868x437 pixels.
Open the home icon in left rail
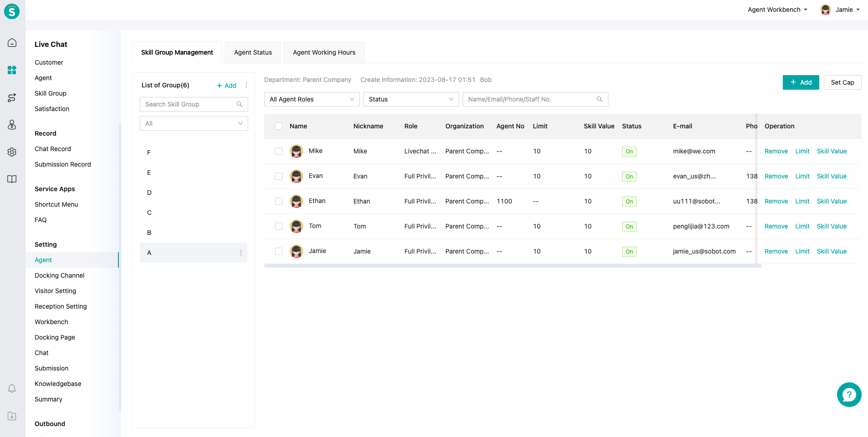[x=12, y=43]
